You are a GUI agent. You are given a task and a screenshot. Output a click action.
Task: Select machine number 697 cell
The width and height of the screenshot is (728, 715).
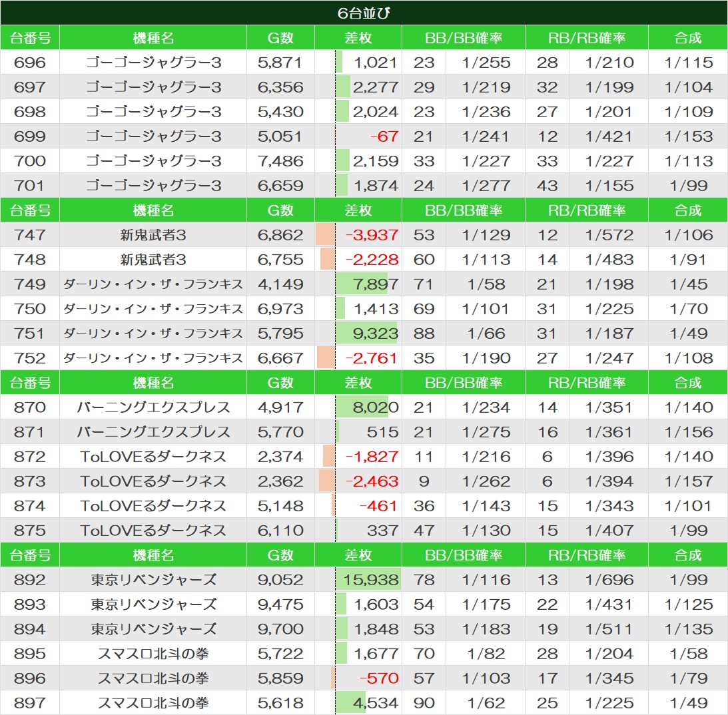tap(30, 87)
